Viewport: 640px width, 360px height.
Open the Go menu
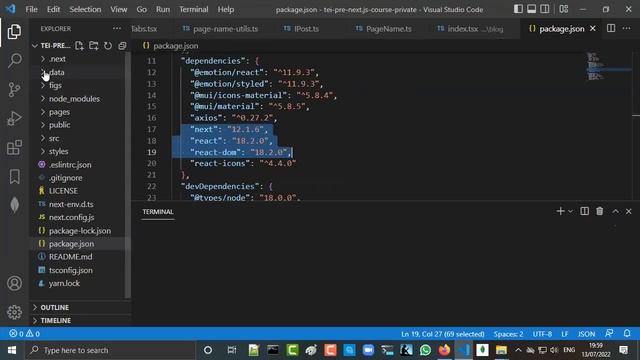click(142, 9)
